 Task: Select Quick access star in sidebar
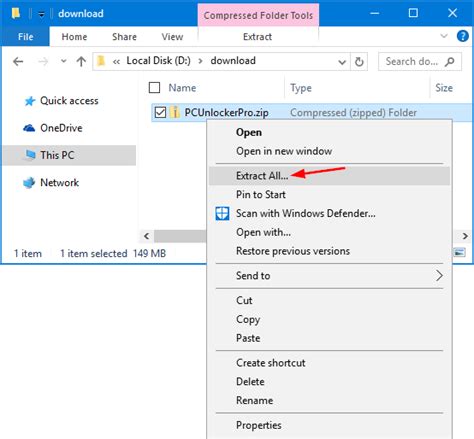pyautogui.click(x=30, y=101)
